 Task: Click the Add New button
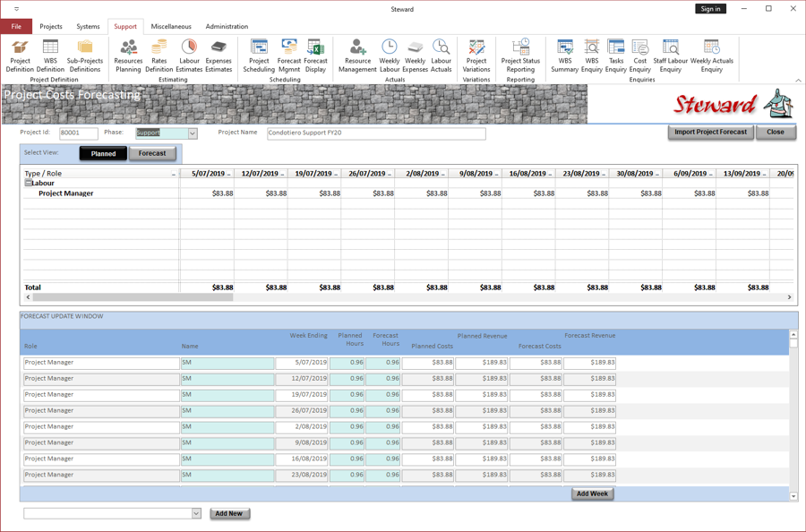click(x=228, y=513)
